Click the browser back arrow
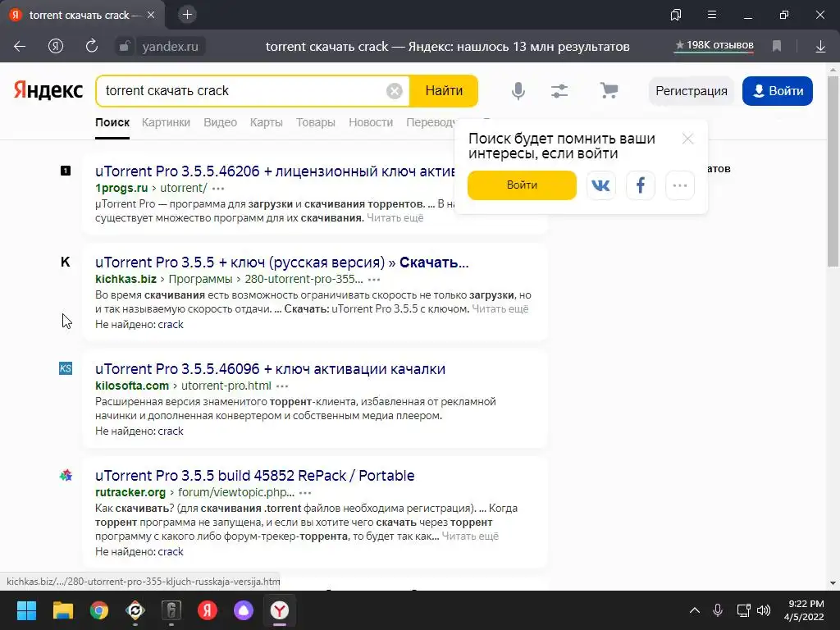The height and width of the screenshot is (630, 840). 20,47
